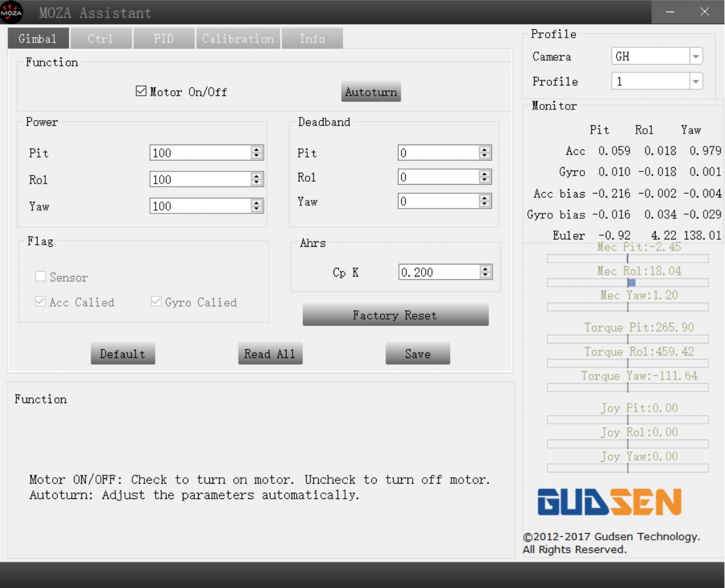The height and width of the screenshot is (588, 725).
Task: Check the Sensor flag checkbox
Action: click(x=40, y=276)
